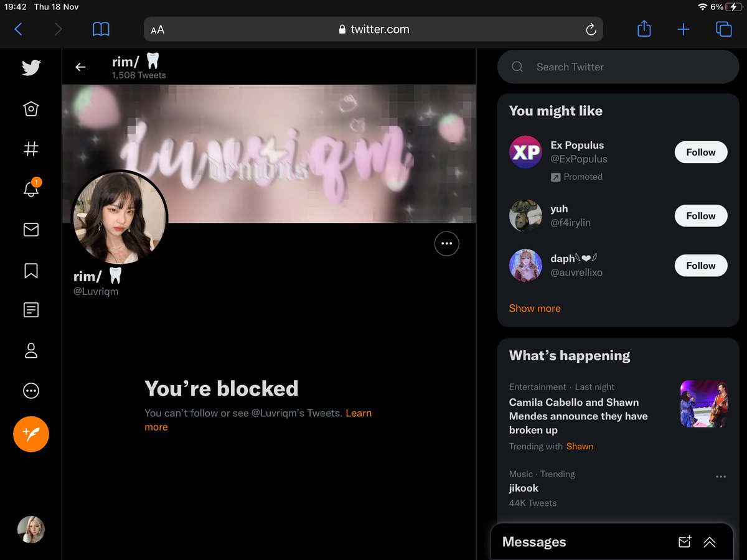Expand the Messages drawer
The image size is (747, 560).
[x=710, y=542]
